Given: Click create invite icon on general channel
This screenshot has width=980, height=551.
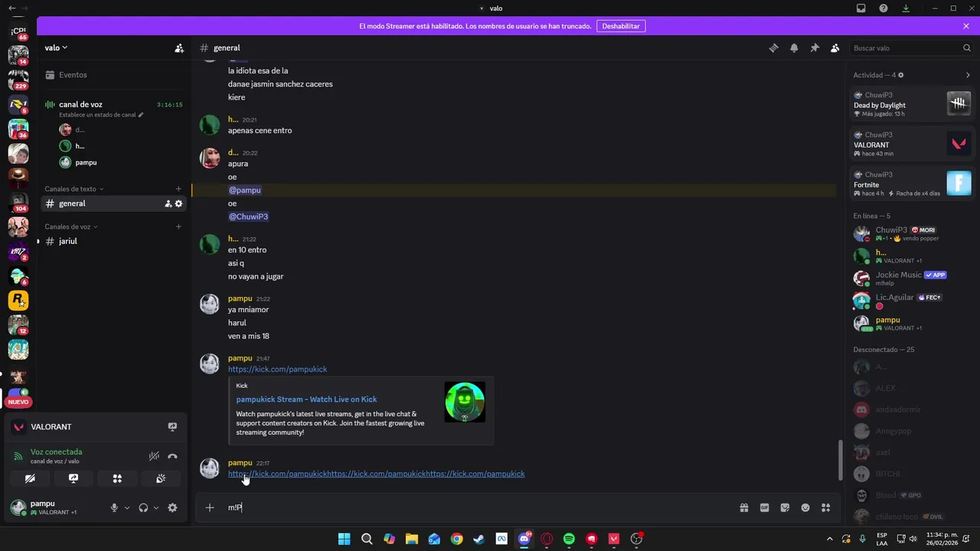Looking at the screenshot, I should point(168,204).
